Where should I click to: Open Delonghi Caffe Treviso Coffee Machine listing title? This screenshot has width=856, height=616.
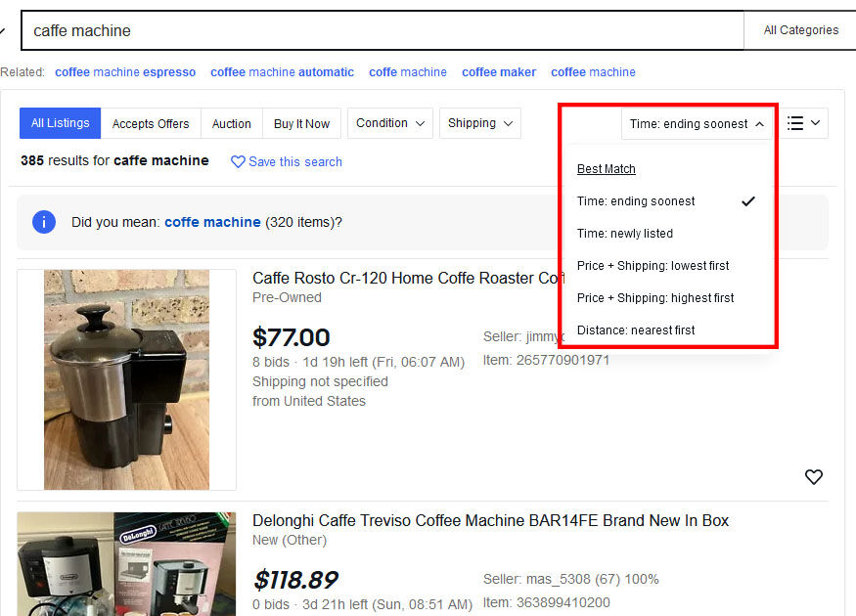click(x=490, y=520)
